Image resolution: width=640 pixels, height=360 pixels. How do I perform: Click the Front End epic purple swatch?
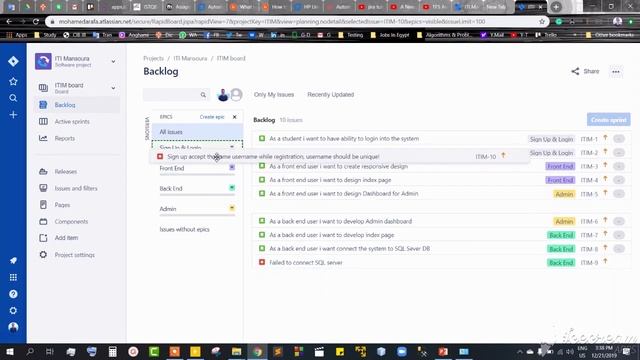[232, 167]
